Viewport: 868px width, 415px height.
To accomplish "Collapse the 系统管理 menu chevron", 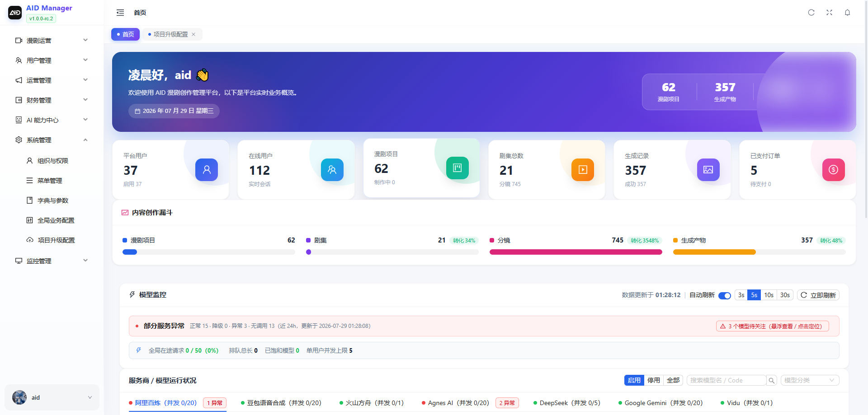I will click(x=85, y=140).
